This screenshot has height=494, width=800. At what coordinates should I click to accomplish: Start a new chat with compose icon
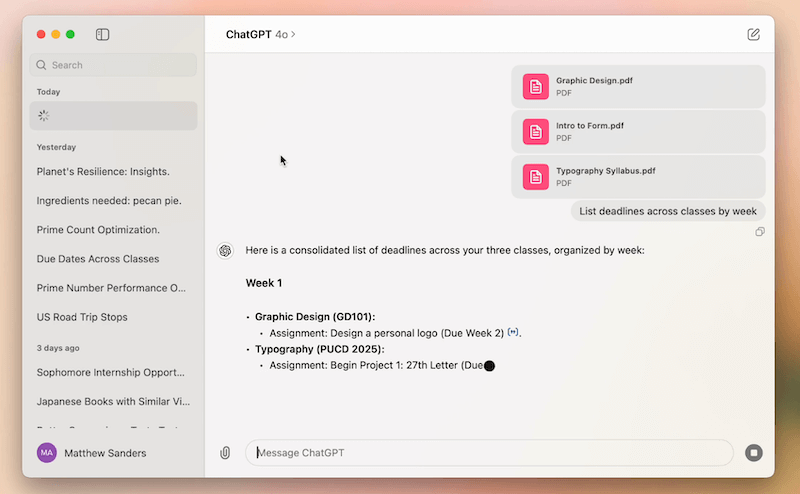753,34
